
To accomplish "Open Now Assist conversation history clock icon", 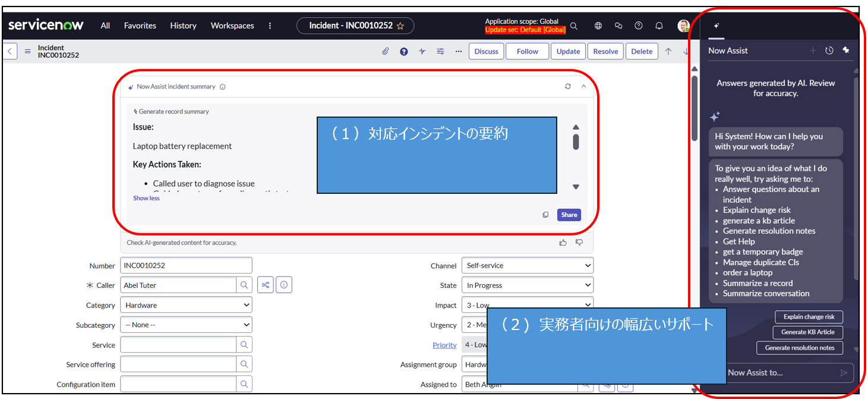I will pyautogui.click(x=829, y=51).
